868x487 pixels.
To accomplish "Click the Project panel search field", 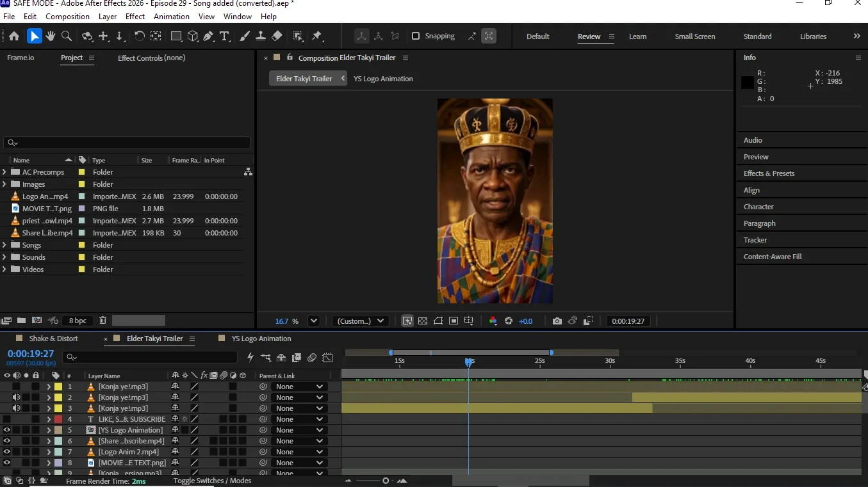I will coord(127,143).
